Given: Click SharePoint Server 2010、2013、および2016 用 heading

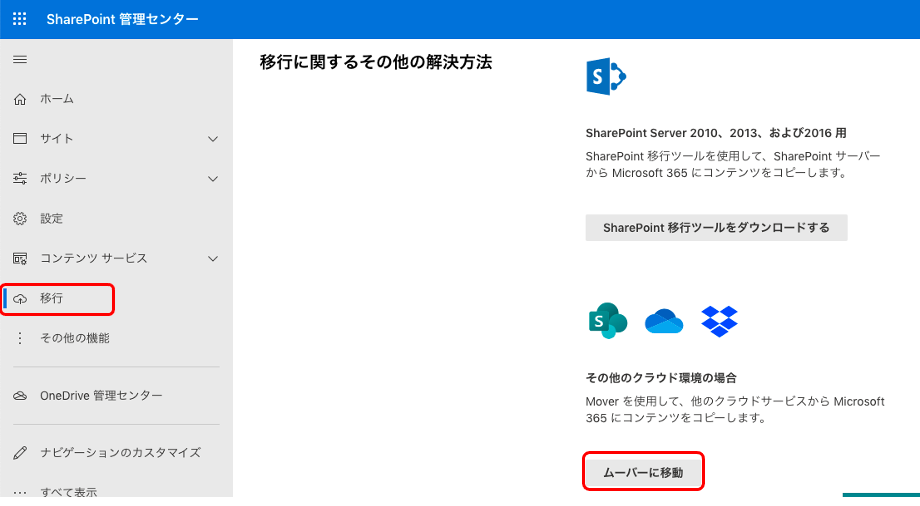Looking at the screenshot, I should 716,133.
